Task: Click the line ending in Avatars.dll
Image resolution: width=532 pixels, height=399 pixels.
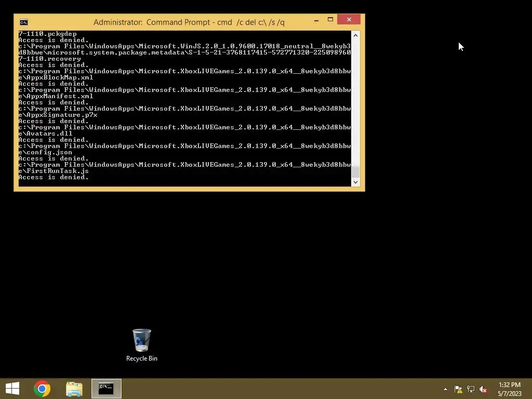Action: coord(46,134)
